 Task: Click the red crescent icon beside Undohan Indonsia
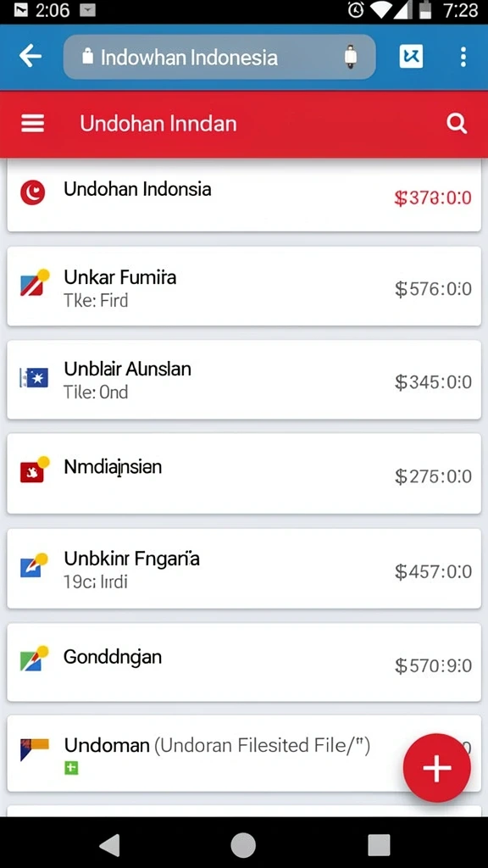click(x=33, y=192)
